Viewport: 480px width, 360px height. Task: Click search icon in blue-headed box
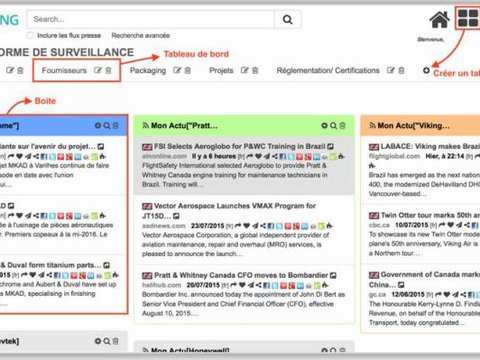pos(107,126)
